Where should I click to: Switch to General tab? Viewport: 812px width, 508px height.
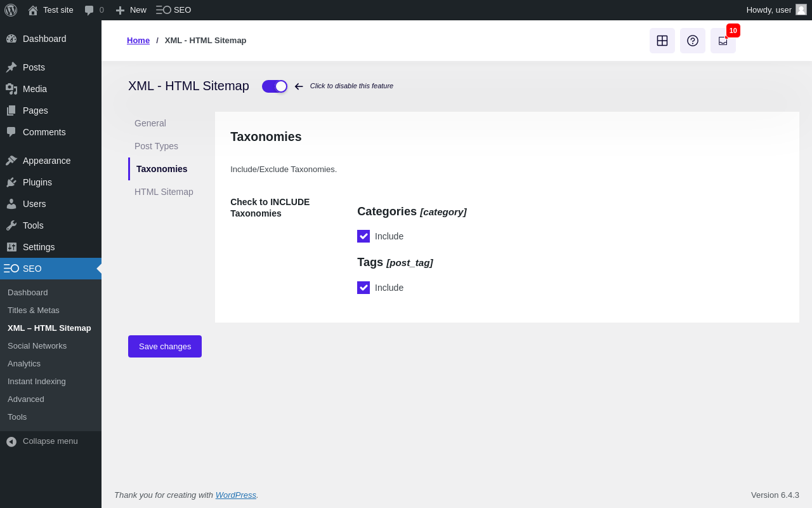150,123
